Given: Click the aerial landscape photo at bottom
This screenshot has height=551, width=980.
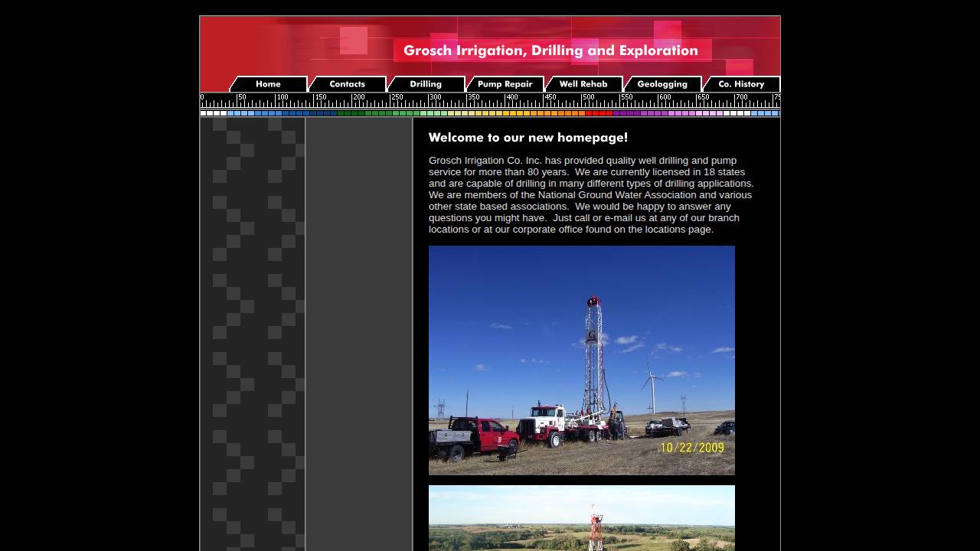Looking at the screenshot, I should click(581, 518).
